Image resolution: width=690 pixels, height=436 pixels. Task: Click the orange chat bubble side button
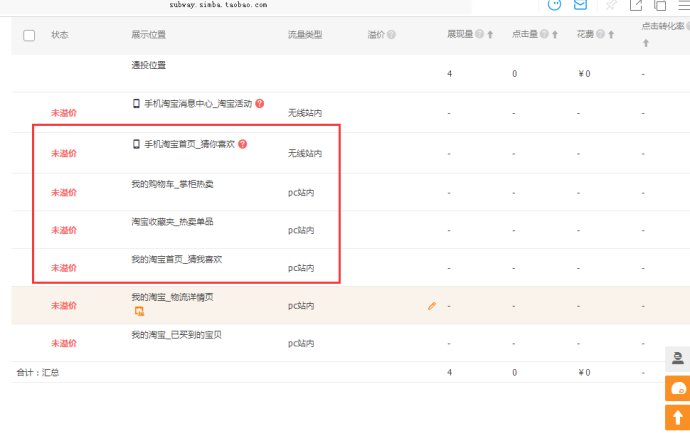point(678,388)
